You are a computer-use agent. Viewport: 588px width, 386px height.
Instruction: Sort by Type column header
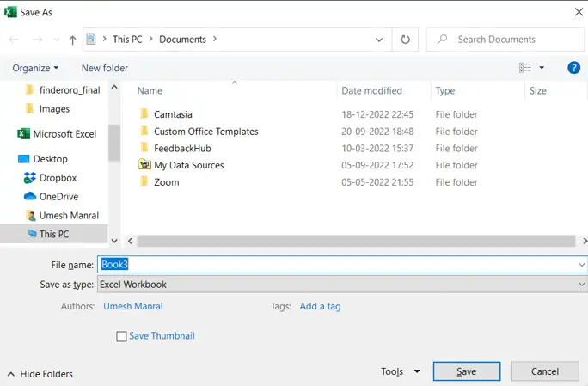coord(445,91)
